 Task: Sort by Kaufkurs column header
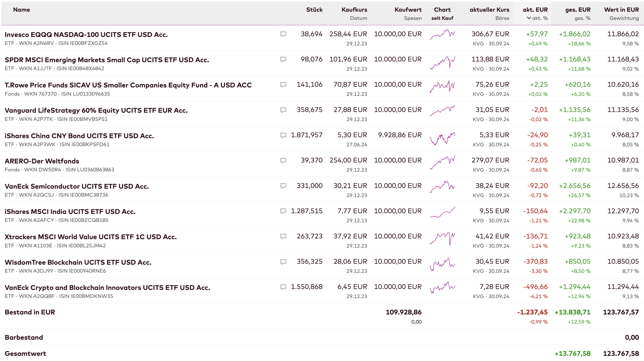point(354,10)
